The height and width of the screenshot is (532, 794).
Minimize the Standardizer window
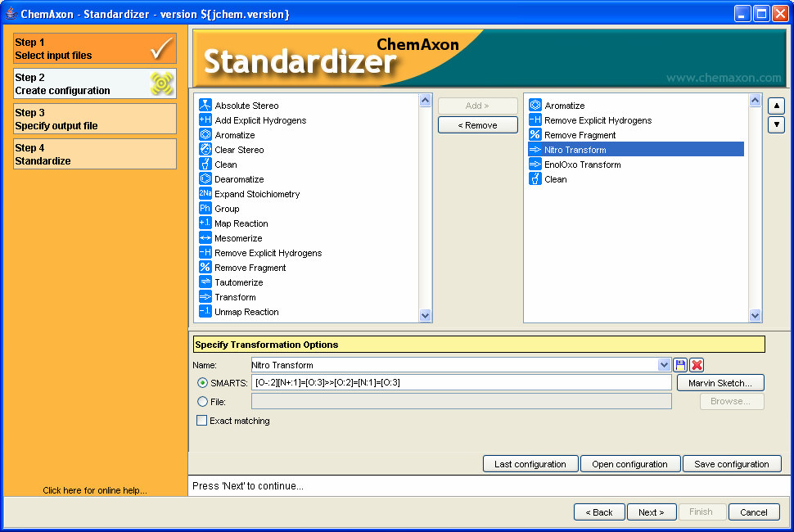point(742,14)
